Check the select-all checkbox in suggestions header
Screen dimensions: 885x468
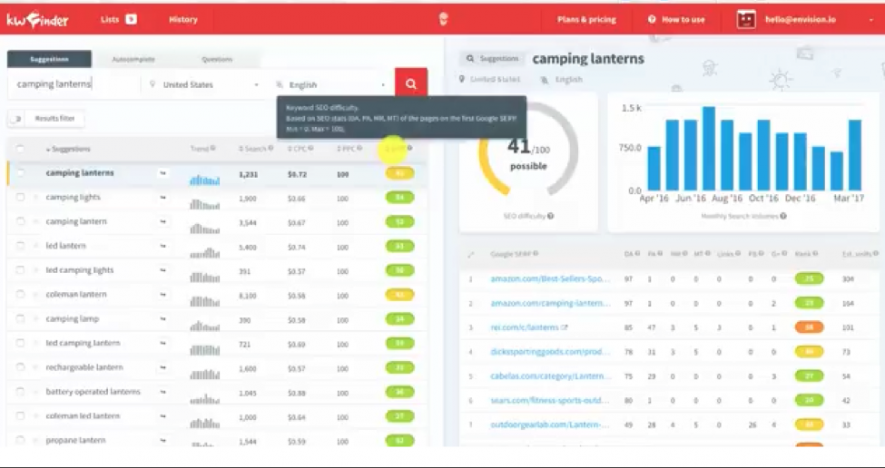coord(20,149)
